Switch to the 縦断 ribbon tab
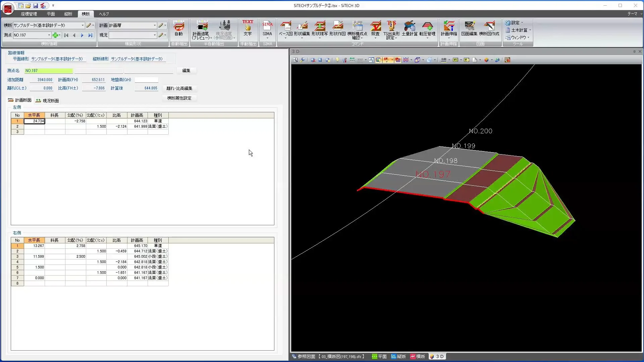The width and height of the screenshot is (644, 362). (x=68, y=14)
